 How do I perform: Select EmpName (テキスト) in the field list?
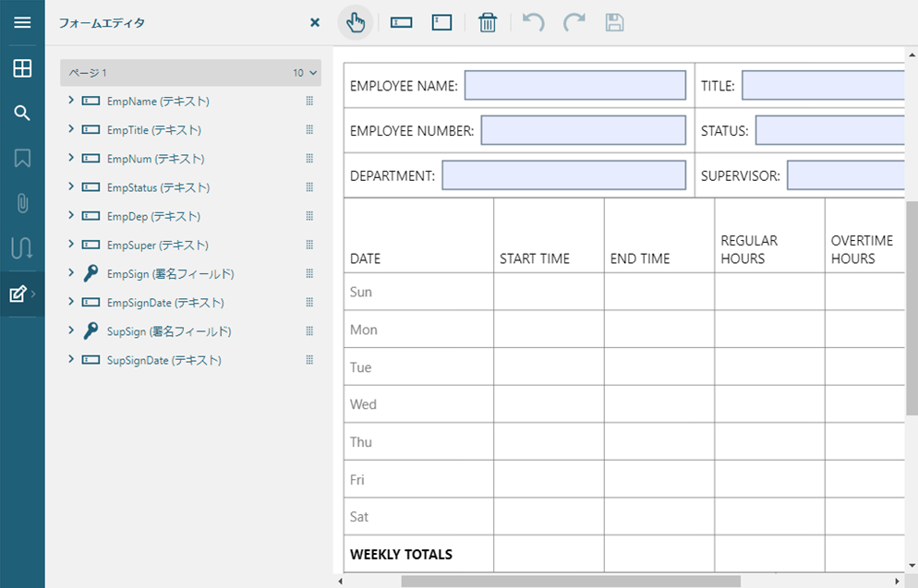pyautogui.click(x=158, y=102)
